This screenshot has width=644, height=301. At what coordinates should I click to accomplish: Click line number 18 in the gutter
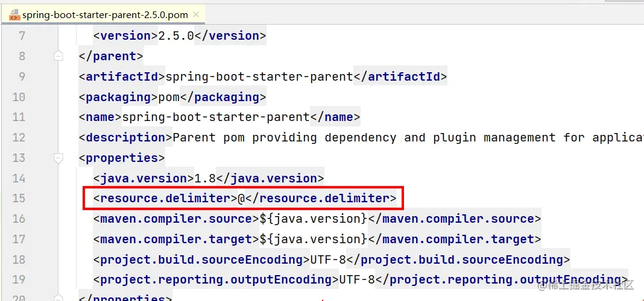coord(19,259)
